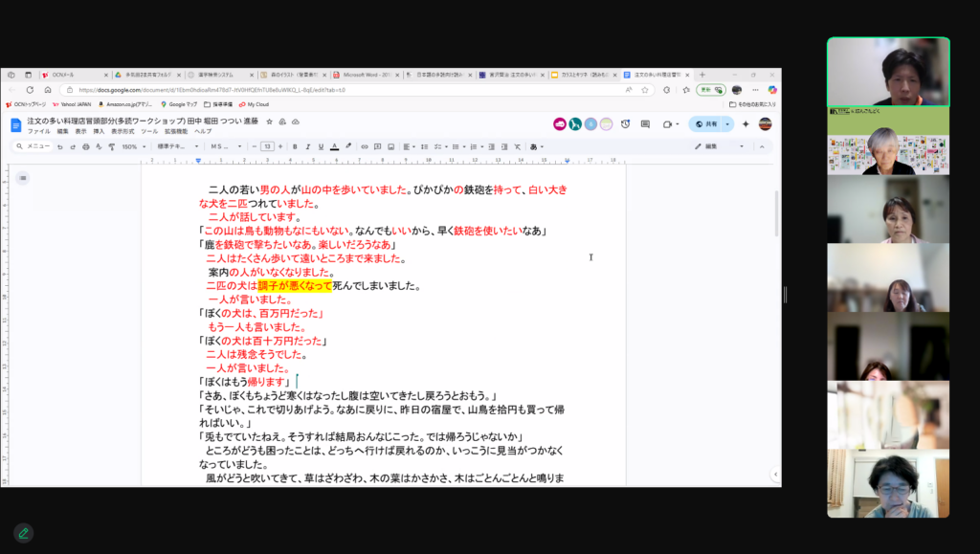Select the paint format roller tool
Screen dimensions: 980x554
(x=111, y=146)
